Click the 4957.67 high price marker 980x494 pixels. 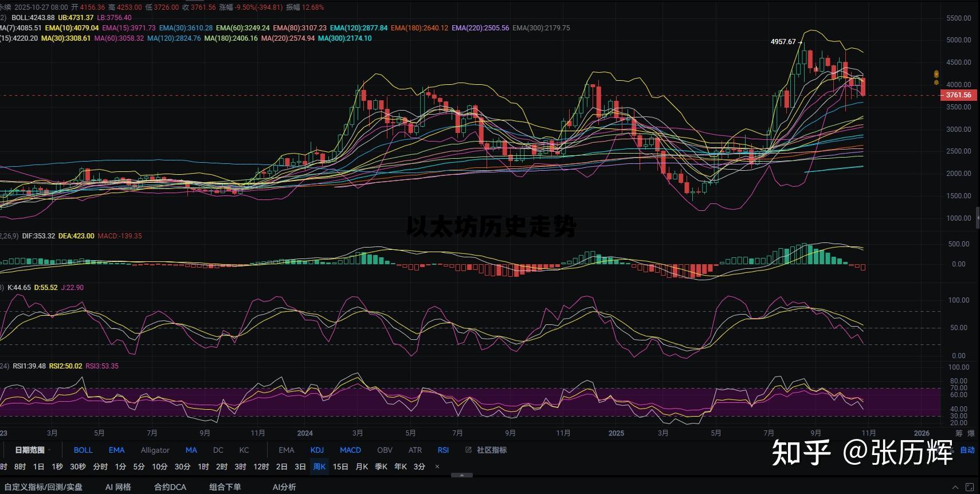pos(783,42)
